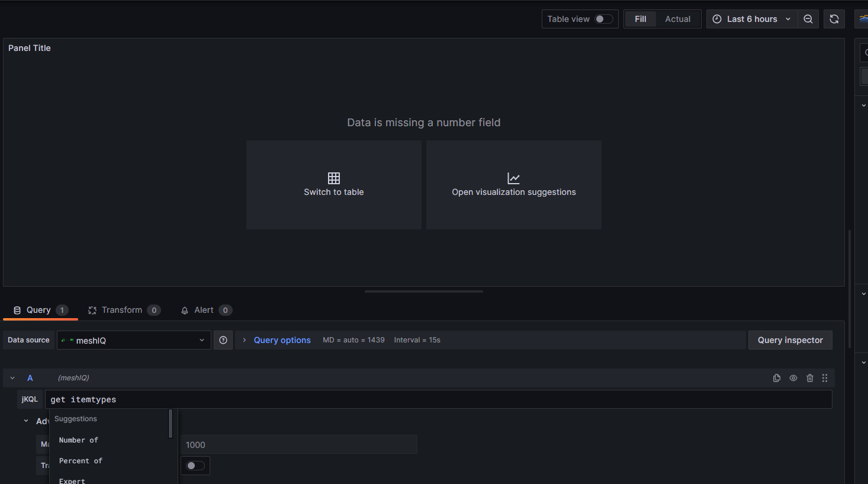The height and width of the screenshot is (484, 868).
Task: Open the data source help icon
Action: [x=223, y=340]
